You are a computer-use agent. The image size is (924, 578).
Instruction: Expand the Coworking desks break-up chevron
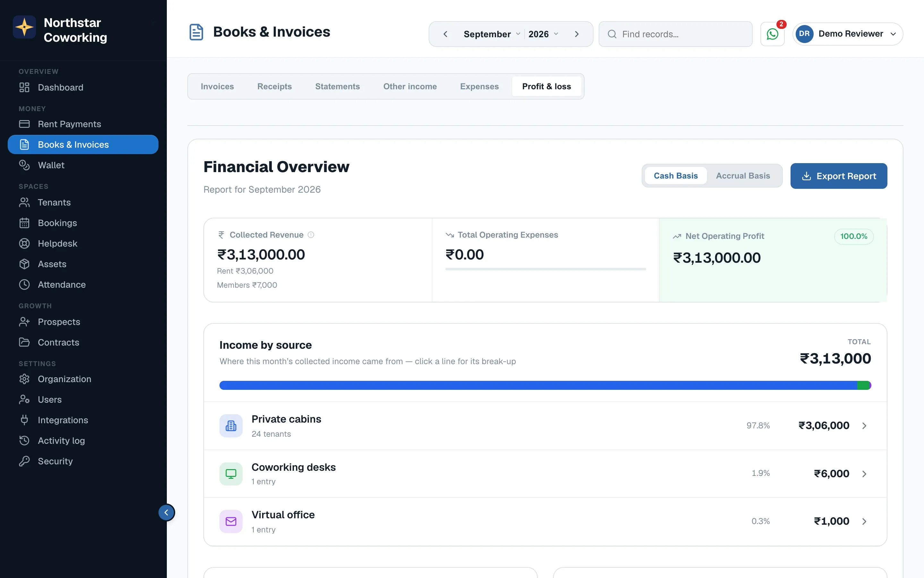click(864, 474)
